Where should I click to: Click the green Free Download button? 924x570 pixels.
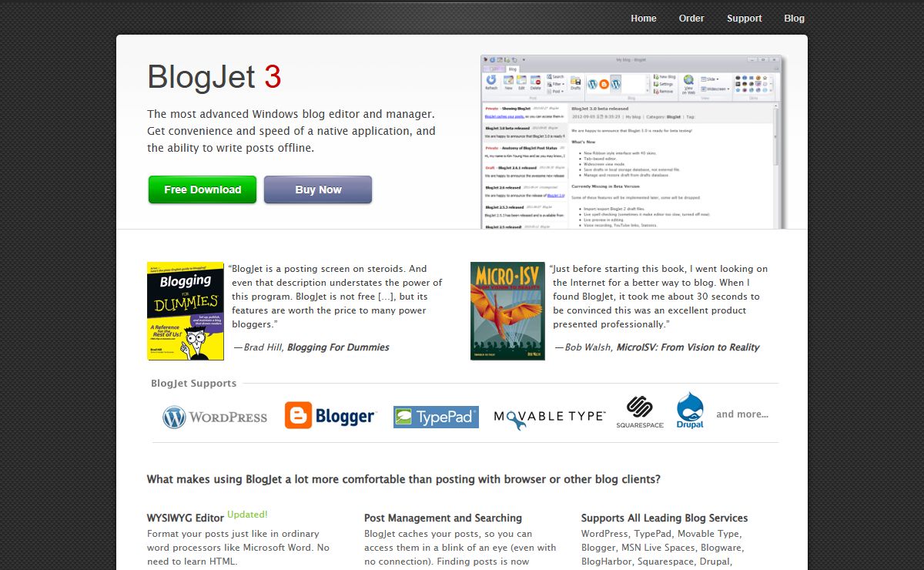click(x=203, y=189)
